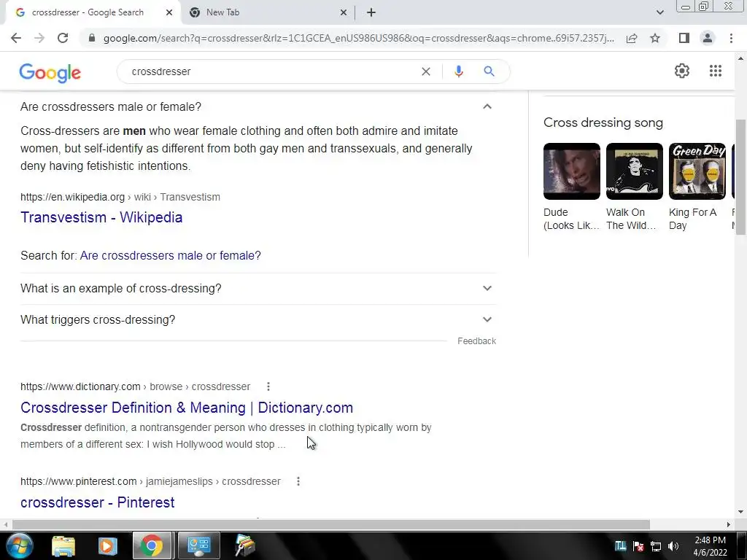
Task: Reload the current page
Action: (x=63, y=38)
